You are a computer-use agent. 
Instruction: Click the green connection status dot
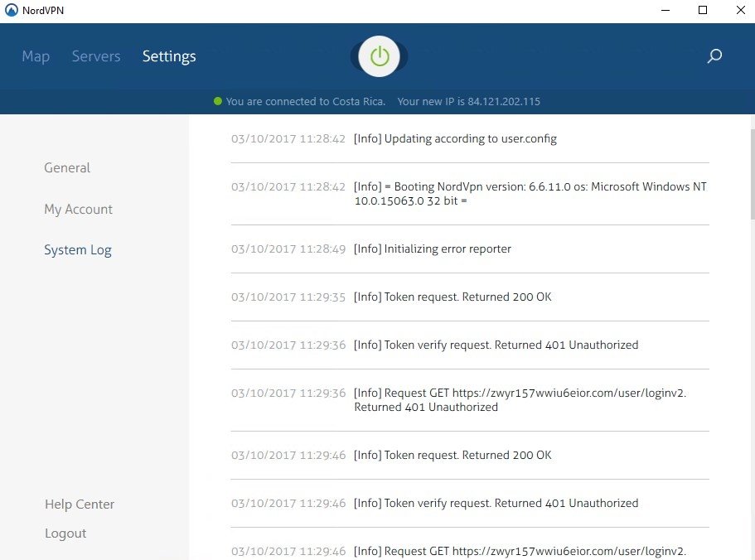coord(218,101)
